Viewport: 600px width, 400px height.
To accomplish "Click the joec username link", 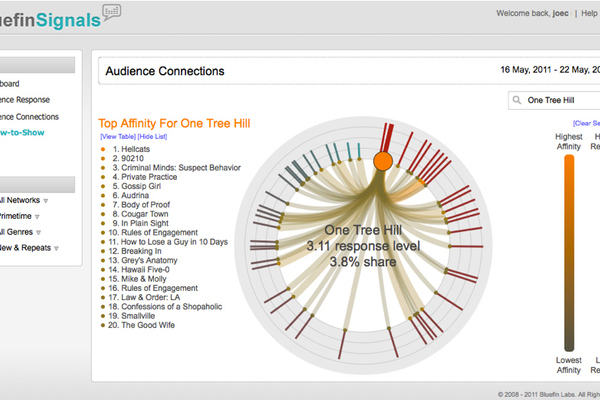I will pos(561,13).
